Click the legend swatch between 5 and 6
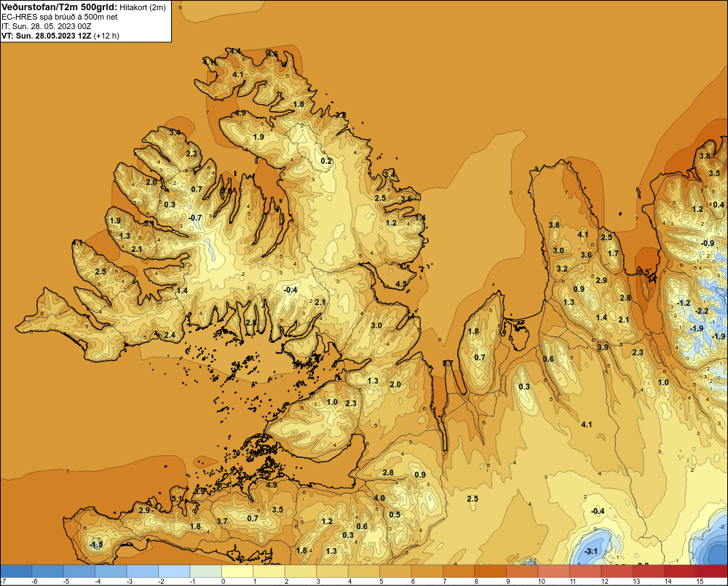Image resolution: width=728 pixels, height=586 pixels. click(395, 571)
